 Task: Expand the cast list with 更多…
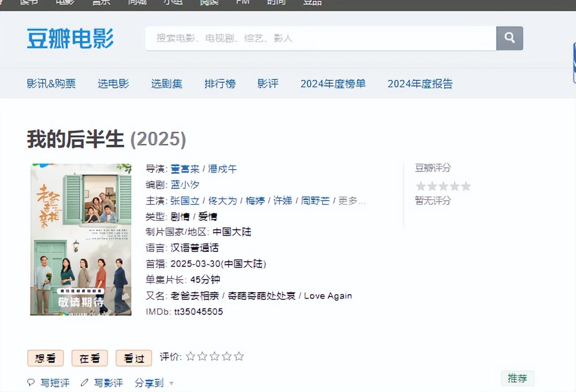pyautogui.click(x=352, y=201)
